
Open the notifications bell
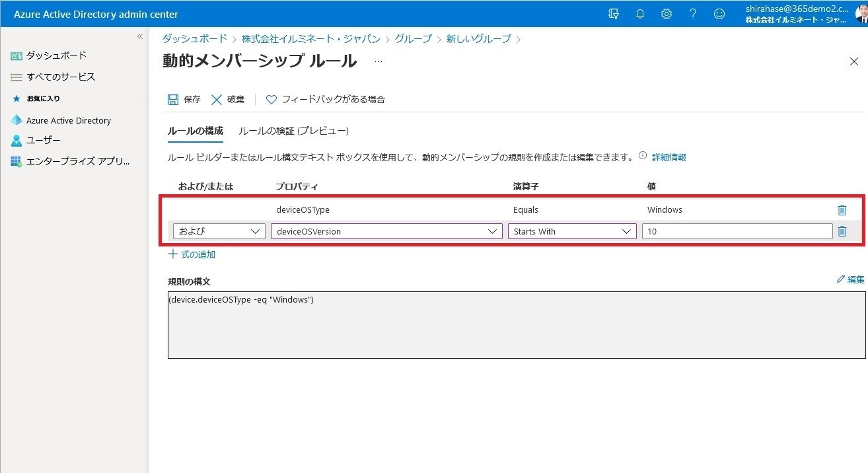[640, 14]
